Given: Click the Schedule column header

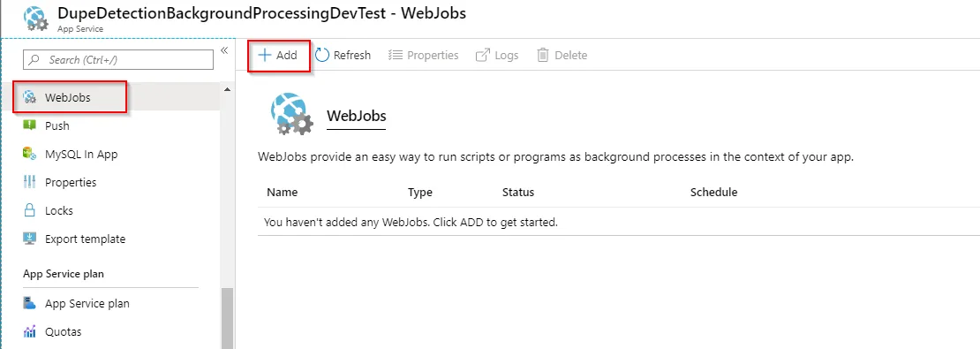Looking at the screenshot, I should pyautogui.click(x=713, y=192).
